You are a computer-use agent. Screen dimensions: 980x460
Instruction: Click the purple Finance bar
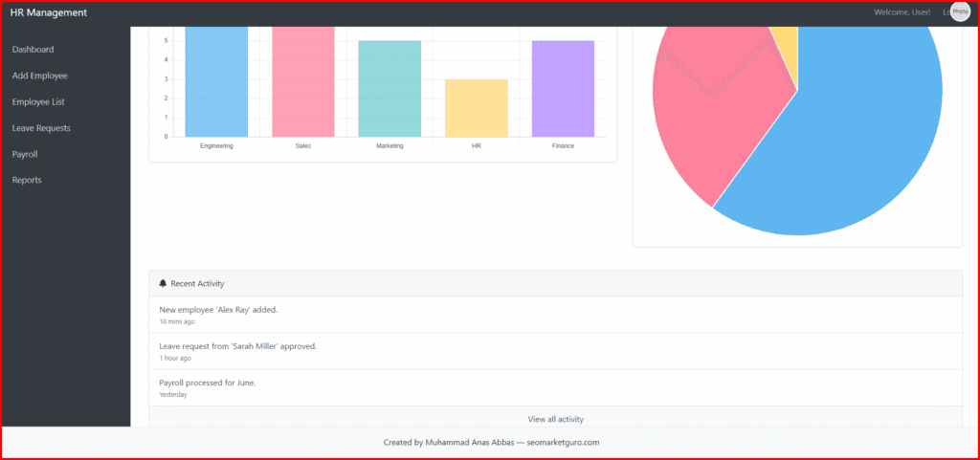563,89
